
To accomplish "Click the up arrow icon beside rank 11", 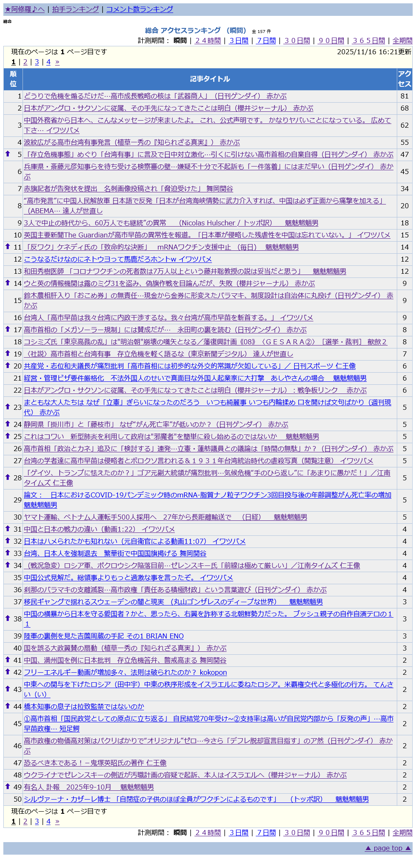I will 8,247.
